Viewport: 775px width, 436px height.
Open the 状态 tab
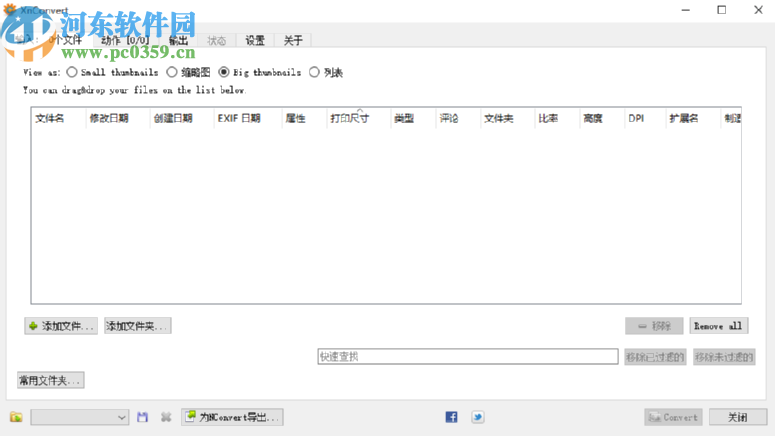pyautogui.click(x=216, y=41)
